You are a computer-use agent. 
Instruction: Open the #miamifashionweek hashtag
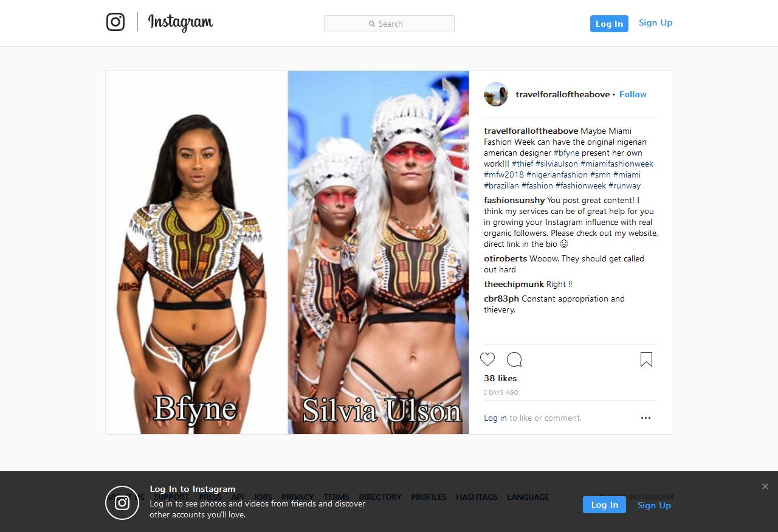click(617, 164)
